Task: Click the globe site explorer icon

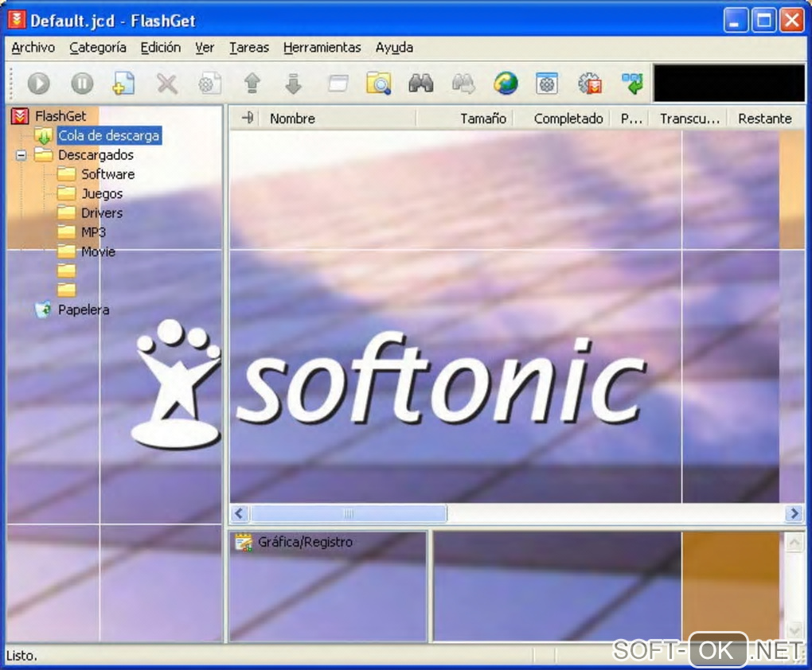Action: (x=506, y=84)
